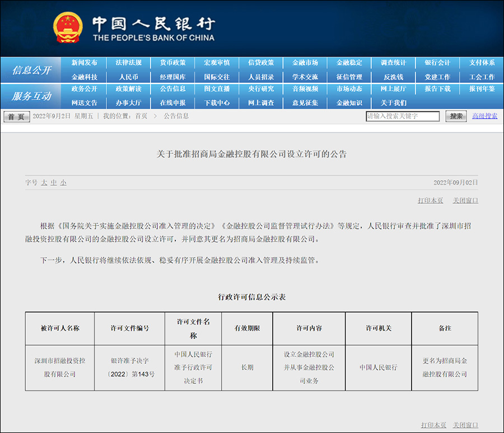This screenshot has width=504, height=433.
Task: Navigate to 人员招录
Action: click(x=261, y=77)
